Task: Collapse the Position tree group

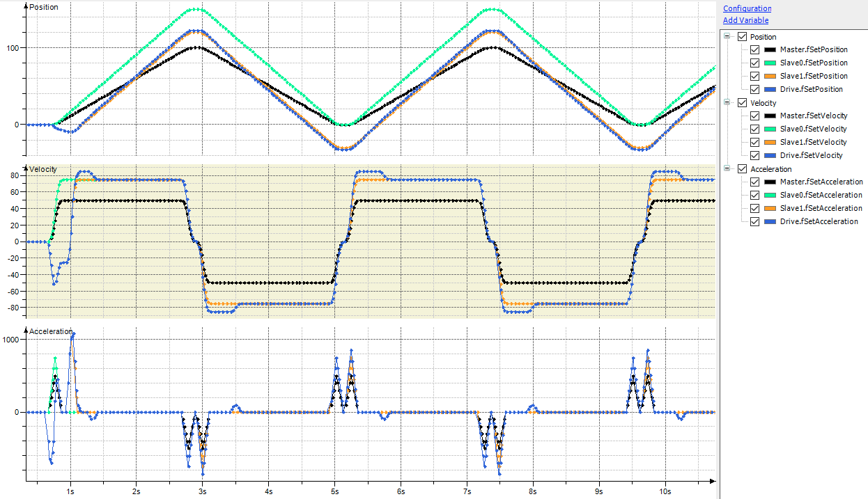Action: point(729,37)
